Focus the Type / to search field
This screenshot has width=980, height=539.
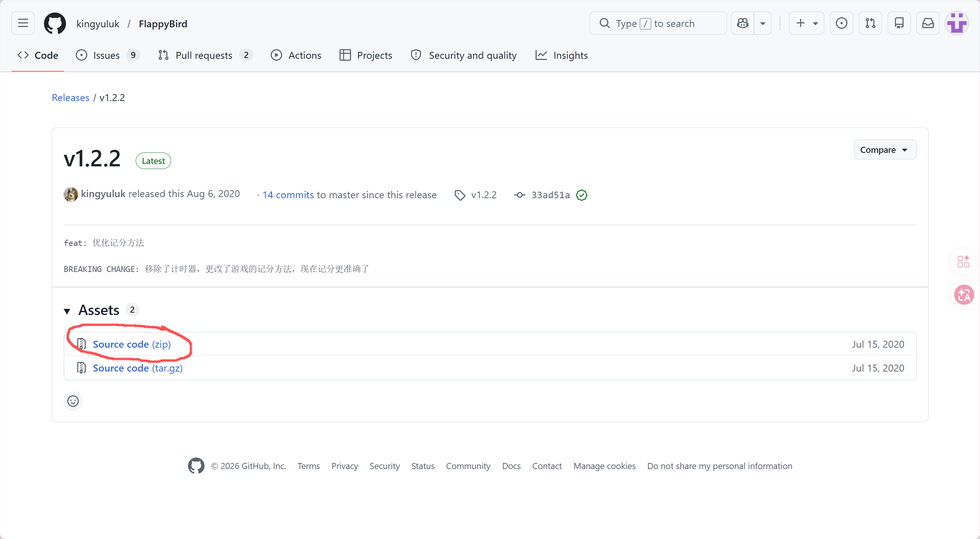coord(658,23)
